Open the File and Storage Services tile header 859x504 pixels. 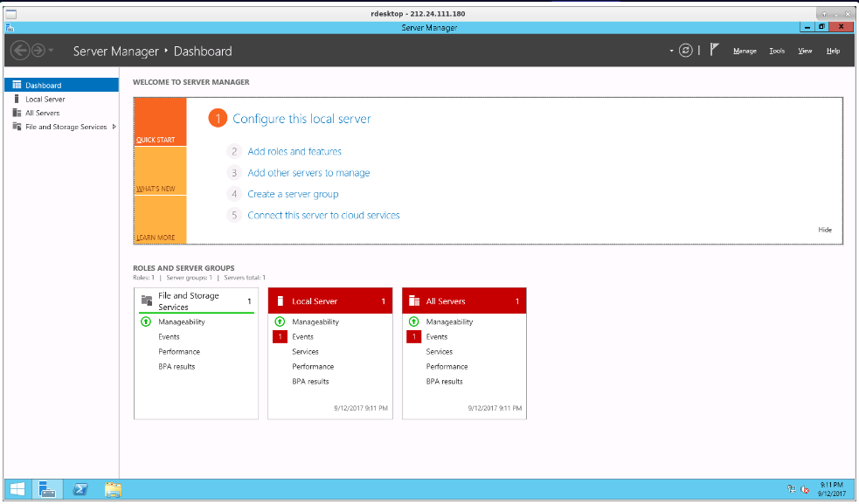(x=189, y=301)
